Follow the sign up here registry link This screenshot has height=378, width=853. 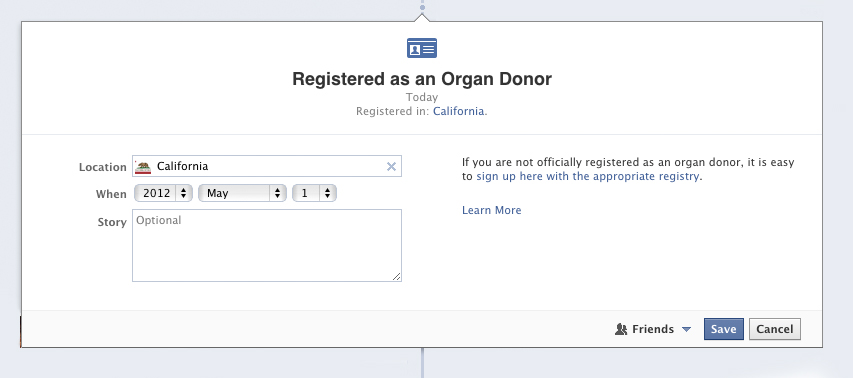pyautogui.click(x=588, y=176)
